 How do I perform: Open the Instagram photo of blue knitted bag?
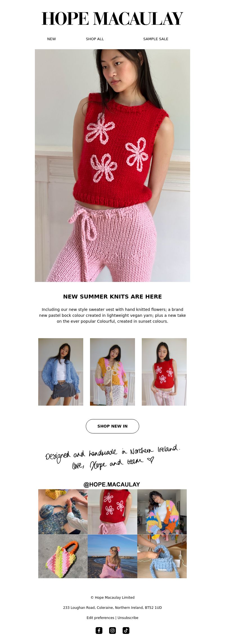click(x=162, y=556)
